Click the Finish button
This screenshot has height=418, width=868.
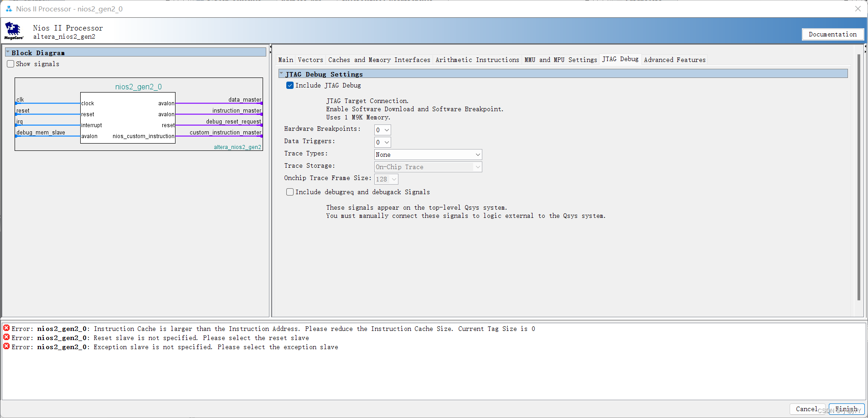847,409
